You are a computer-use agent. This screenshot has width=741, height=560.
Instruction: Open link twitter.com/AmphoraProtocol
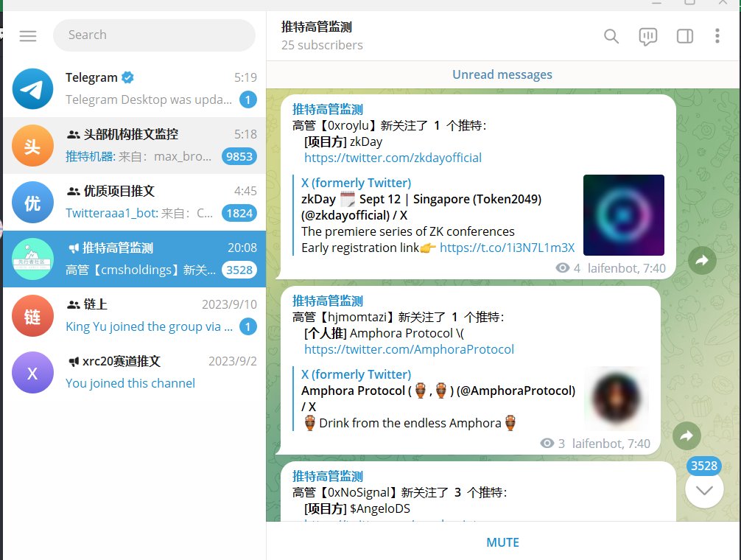click(409, 350)
